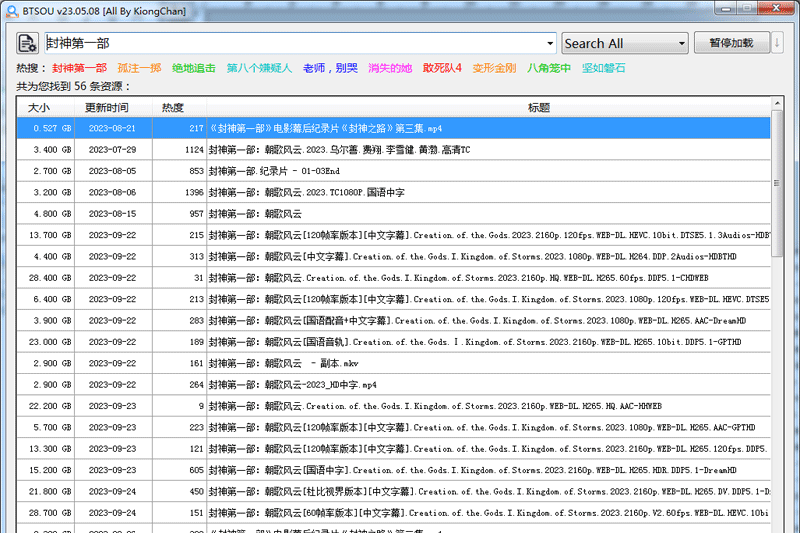The height and width of the screenshot is (533, 800).
Task: Click hot search link 第八个嫌疑人
Action: pos(259,68)
